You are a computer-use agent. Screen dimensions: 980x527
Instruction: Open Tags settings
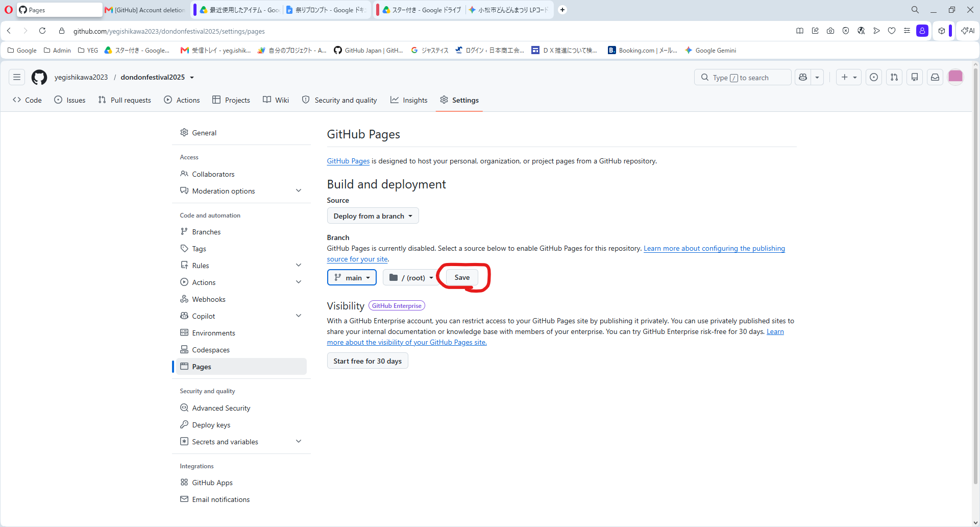[241, 249]
